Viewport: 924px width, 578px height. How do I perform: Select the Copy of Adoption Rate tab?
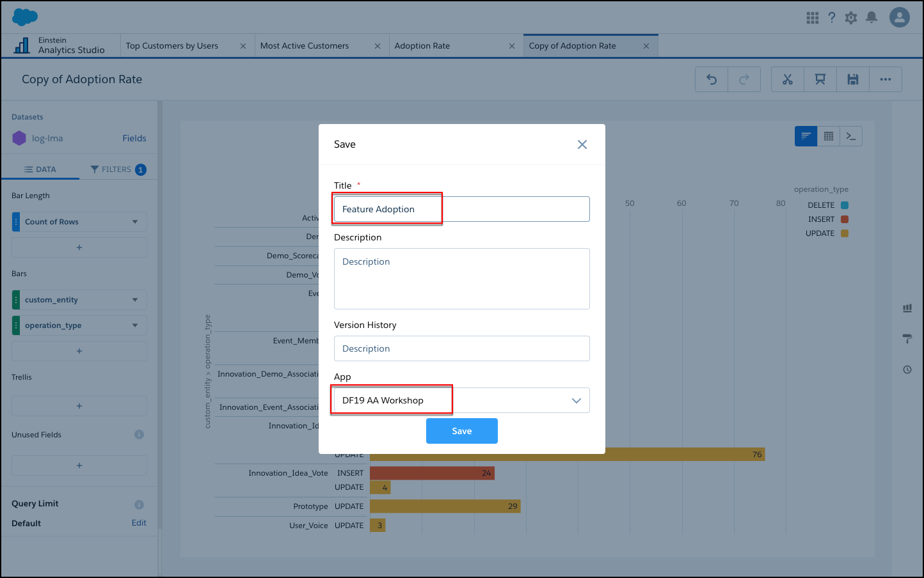(x=573, y=46)
